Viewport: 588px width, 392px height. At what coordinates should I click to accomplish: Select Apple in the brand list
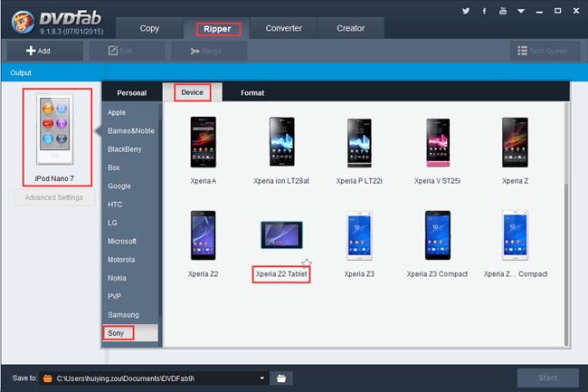pyautogui.click(x=117, y=112)
